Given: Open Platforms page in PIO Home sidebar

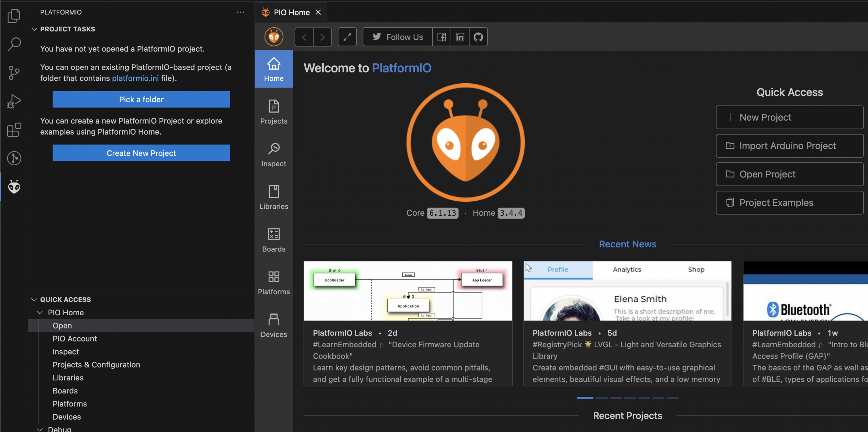Looking at the screenshot, I should (274, 283).
